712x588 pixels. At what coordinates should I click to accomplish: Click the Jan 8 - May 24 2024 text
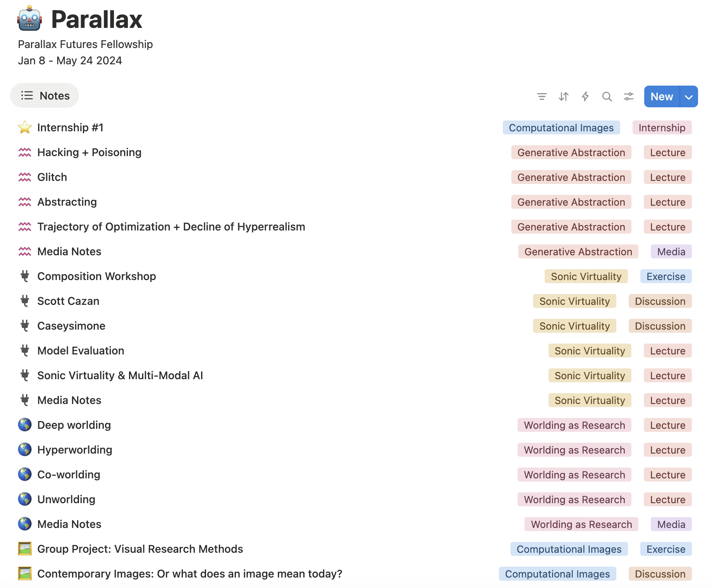tap(70, 60)
